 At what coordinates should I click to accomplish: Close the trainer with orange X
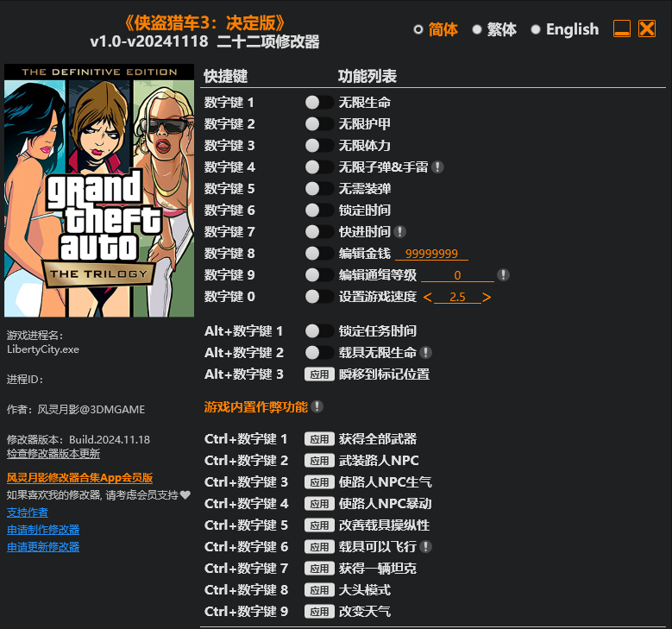(x=647, y=28)
